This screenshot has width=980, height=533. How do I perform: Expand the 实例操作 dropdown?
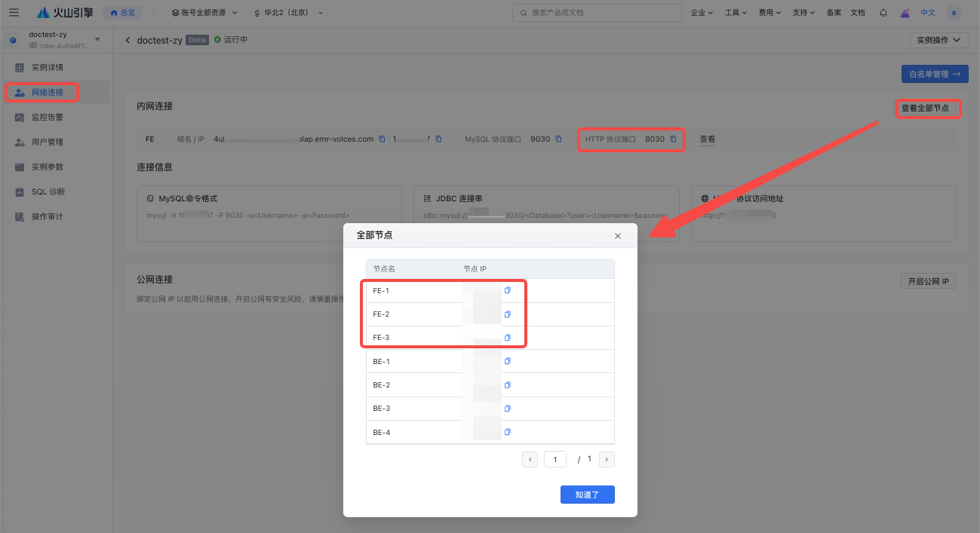[939, 40]
